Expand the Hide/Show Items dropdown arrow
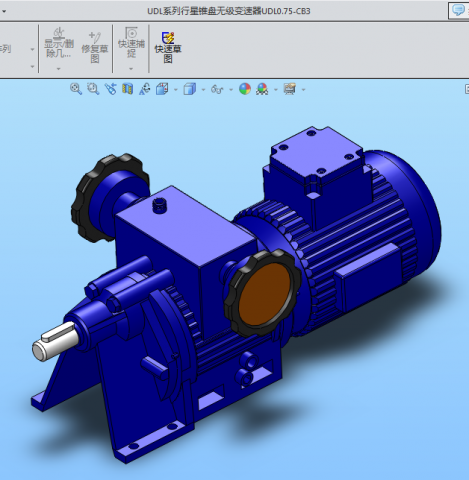The image size is (469, 480). 231,90
